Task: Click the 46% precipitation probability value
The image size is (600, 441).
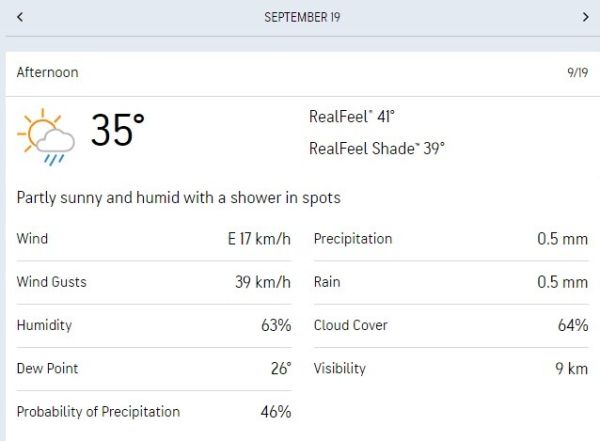Action: pos(275,411)
